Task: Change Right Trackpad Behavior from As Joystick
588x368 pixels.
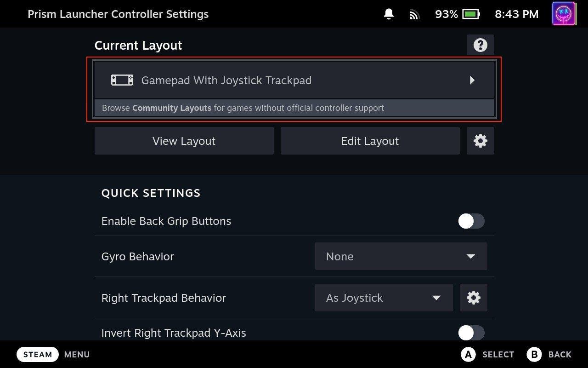Action: 384,298
